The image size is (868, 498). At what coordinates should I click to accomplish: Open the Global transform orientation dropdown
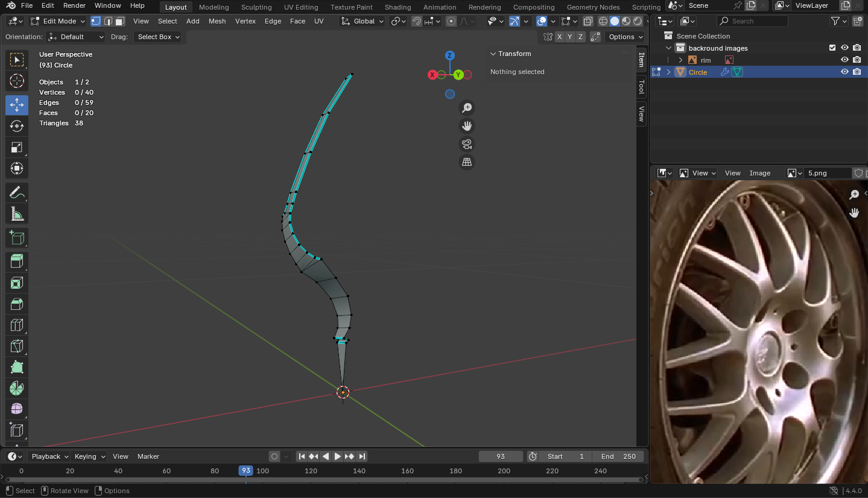[363, 21]
